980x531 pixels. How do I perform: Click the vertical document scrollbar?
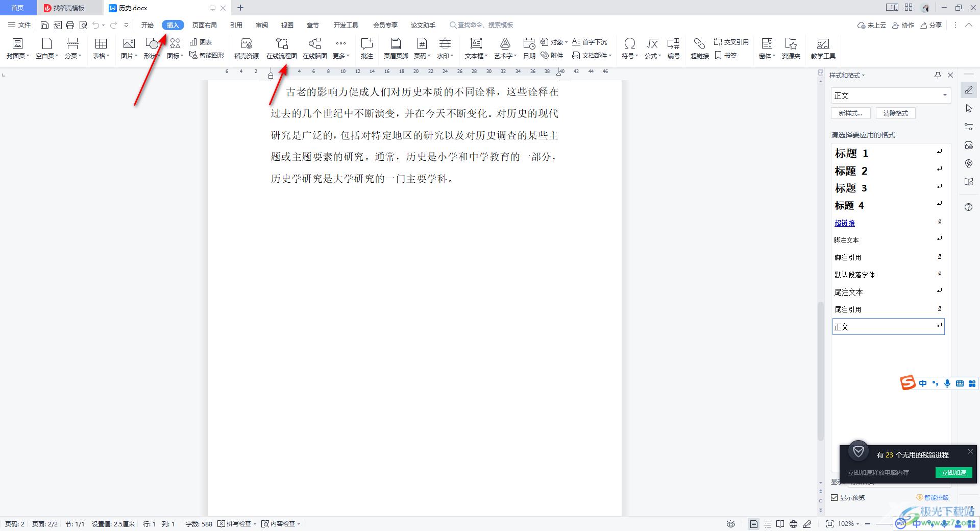[x=821, y=370]
